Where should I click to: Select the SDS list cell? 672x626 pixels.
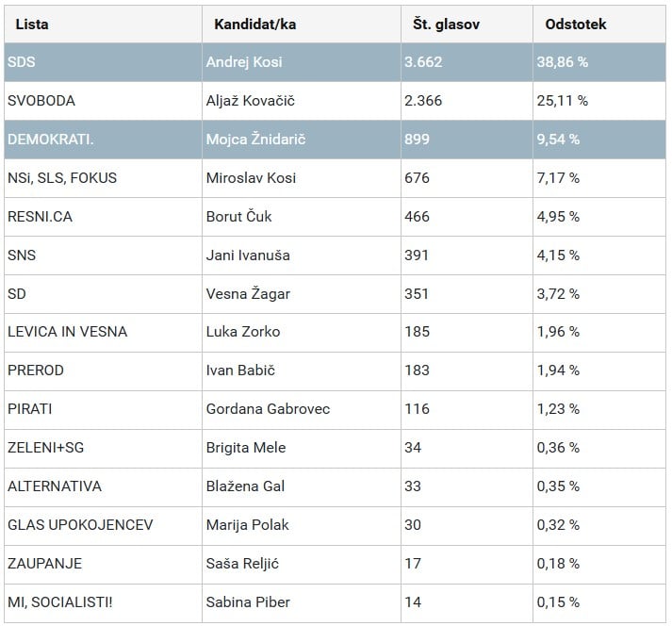tap(21, 62)
